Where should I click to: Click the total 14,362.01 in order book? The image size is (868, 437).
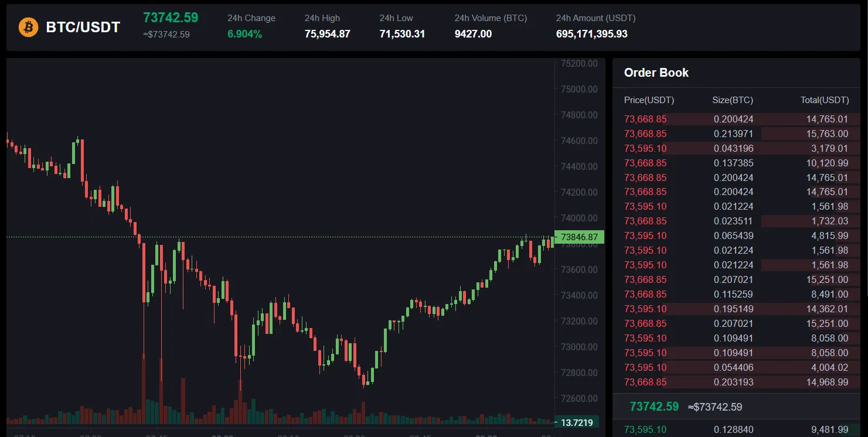[x=827, y=309]
